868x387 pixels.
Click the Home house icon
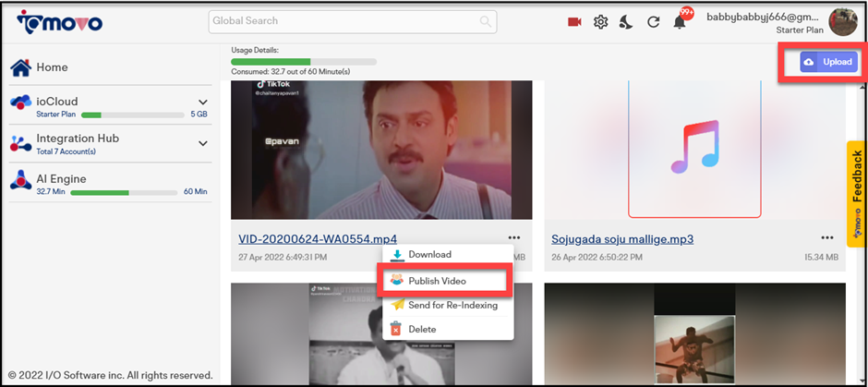click(21, 67)
